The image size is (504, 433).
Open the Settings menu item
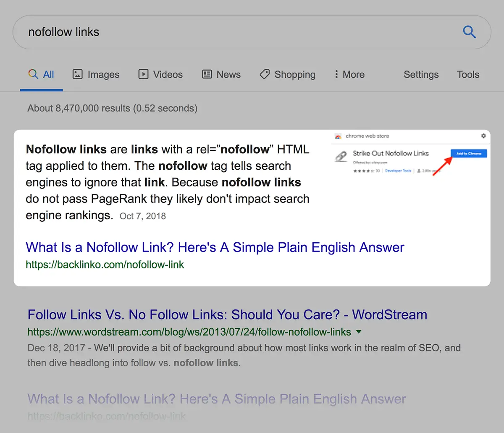point(421,74)
